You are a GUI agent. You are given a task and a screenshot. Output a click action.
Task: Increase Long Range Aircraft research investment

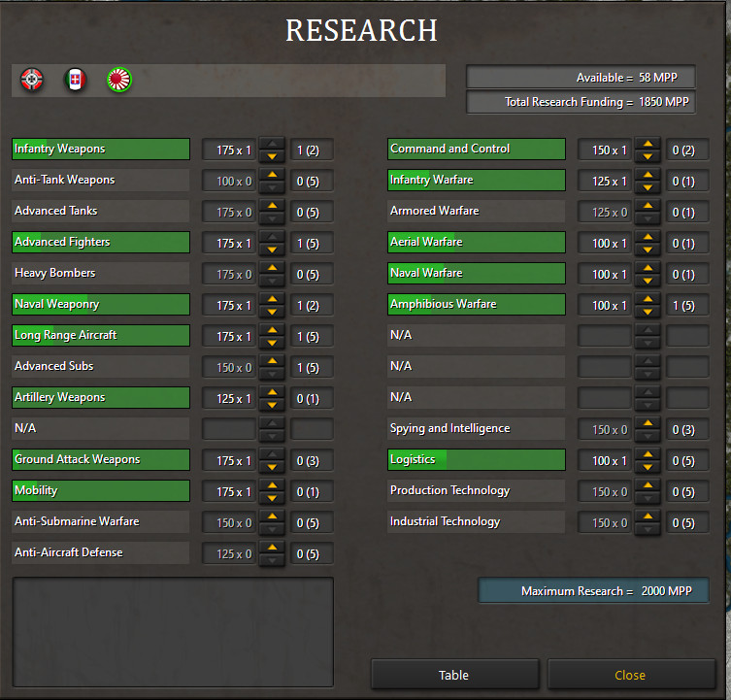pyautogui.click(x=272, y=330)
